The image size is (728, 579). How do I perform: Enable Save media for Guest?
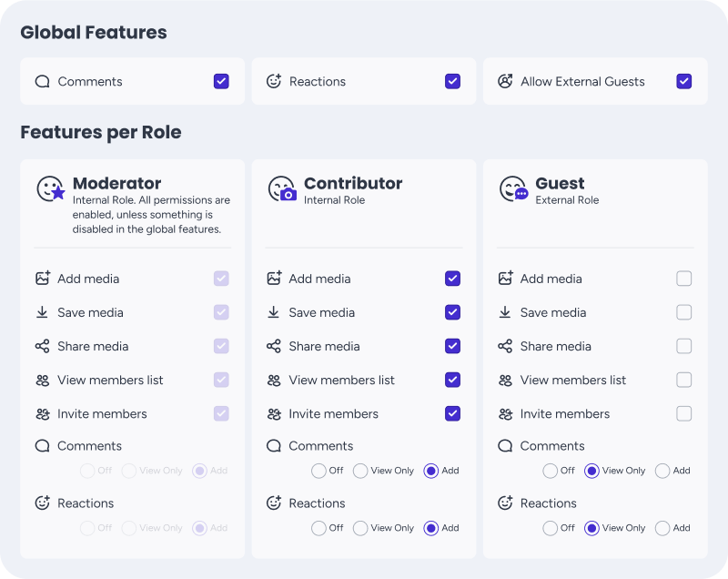point(683,312)
